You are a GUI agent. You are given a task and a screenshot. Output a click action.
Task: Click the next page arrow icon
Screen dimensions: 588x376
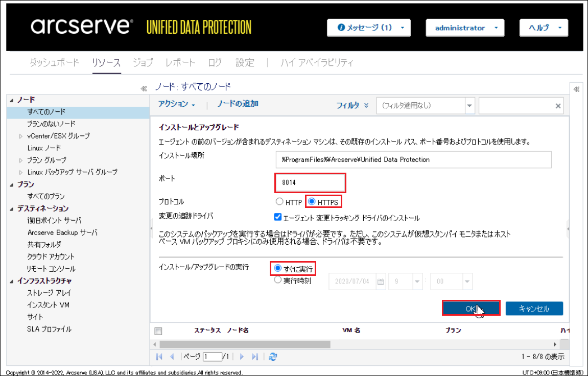point(242,357)
